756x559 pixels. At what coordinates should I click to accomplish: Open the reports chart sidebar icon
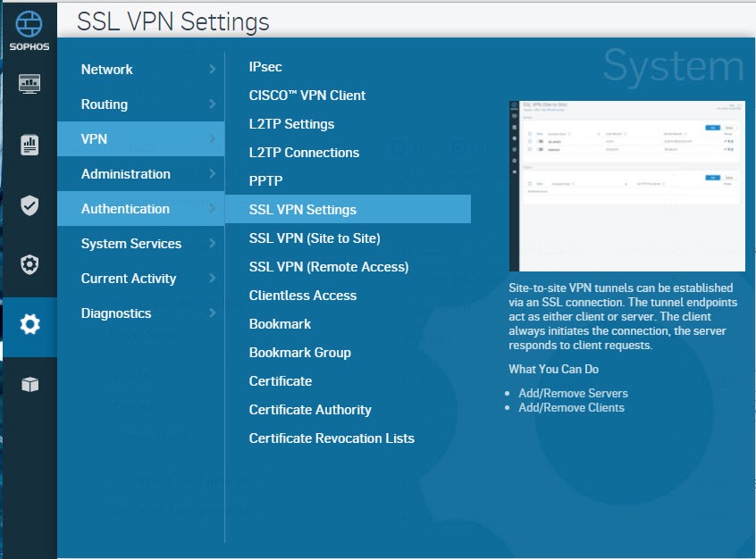click(29, 145)
